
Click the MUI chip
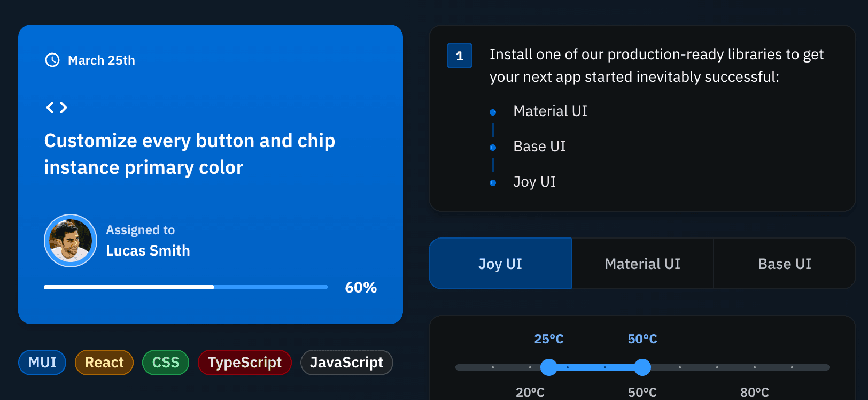[42, 363]
